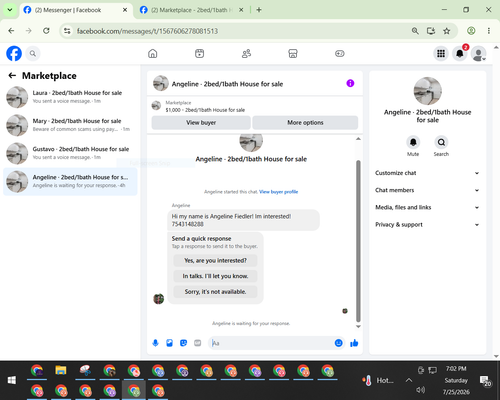Mute this conversation via bell toggle
This screenshot has height=400, width=500.
[x=413, y=142]
